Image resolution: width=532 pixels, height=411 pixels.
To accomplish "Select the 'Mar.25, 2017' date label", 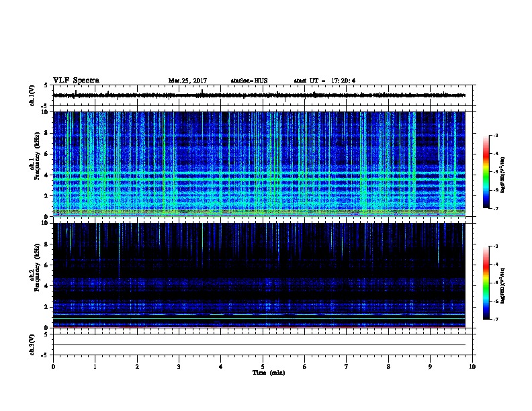I will [x=187, y=81].
